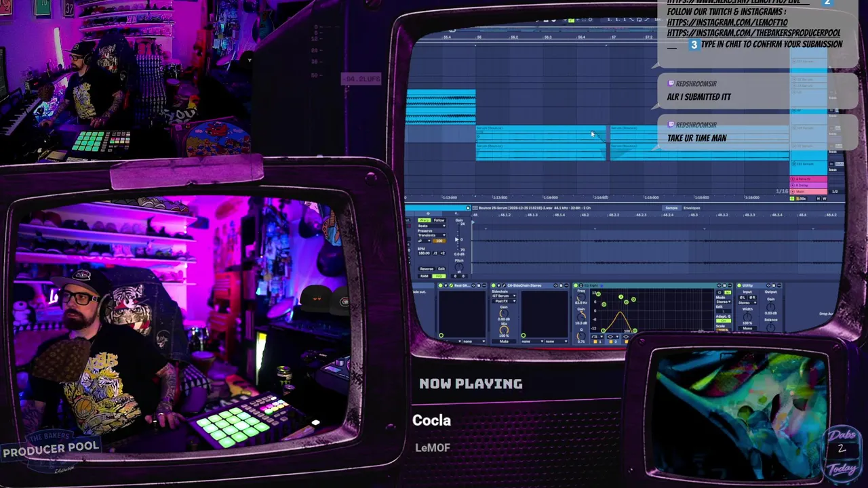Toggle EQ Eight spectrum analyzer icon
This screenshot has width=868, height=488.
click(x=728, y=292)
